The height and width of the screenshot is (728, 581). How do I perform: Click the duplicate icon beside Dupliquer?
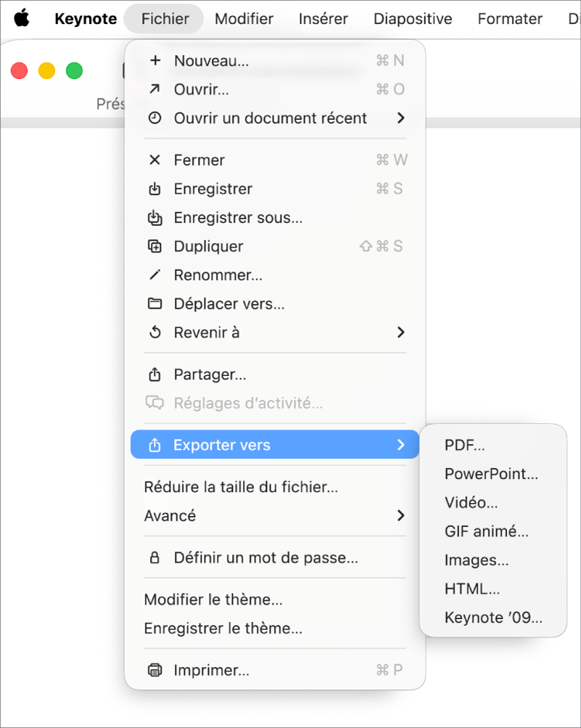[x=155, y=246]
